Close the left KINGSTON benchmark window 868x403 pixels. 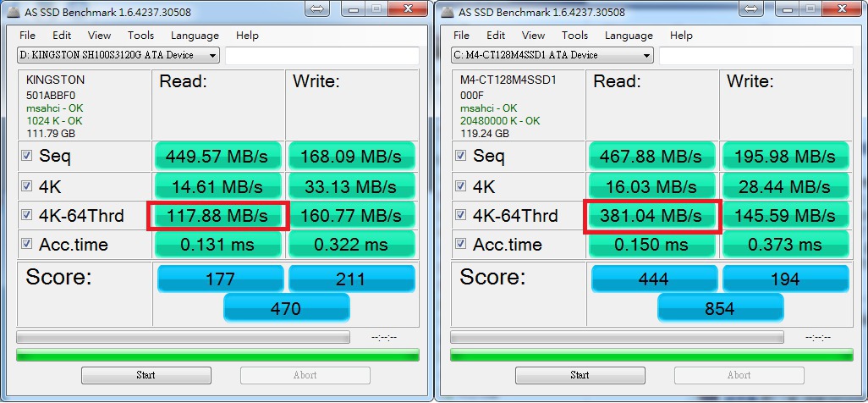[x=408, y=8]
